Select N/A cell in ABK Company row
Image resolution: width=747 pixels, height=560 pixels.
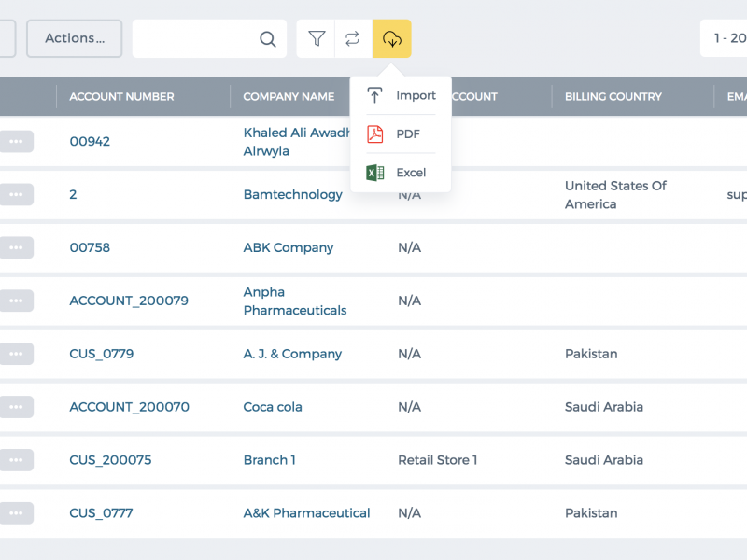click(x=410, y=247)
